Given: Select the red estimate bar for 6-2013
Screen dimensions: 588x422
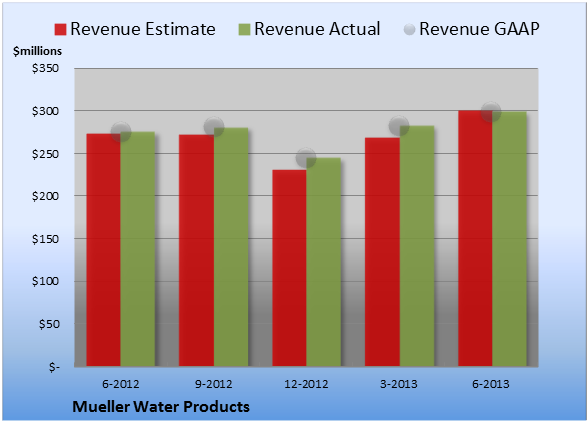Looking at the screenshot, I should (475, 239).
